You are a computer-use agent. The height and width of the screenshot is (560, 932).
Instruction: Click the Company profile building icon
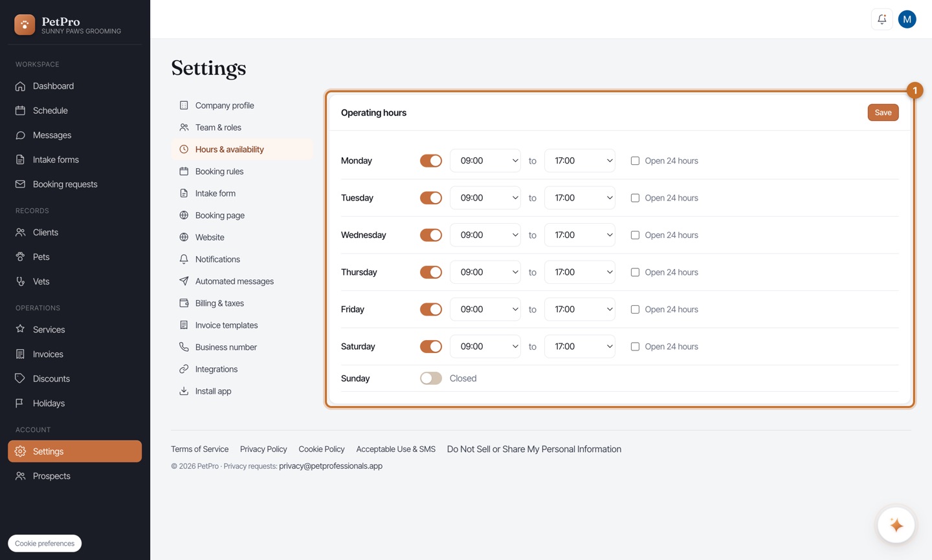click(184, 105)
